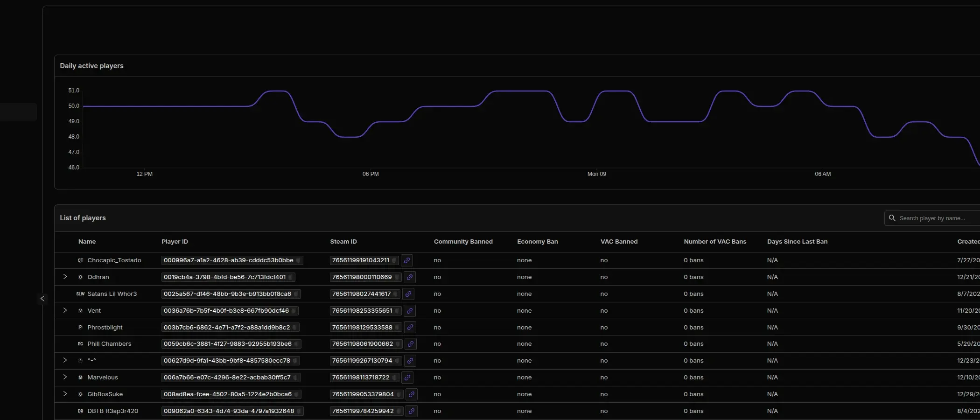The height and width of the screenshot is (420, 980).
Task: Copy Odhran's Steam ID
Action: 398,277
